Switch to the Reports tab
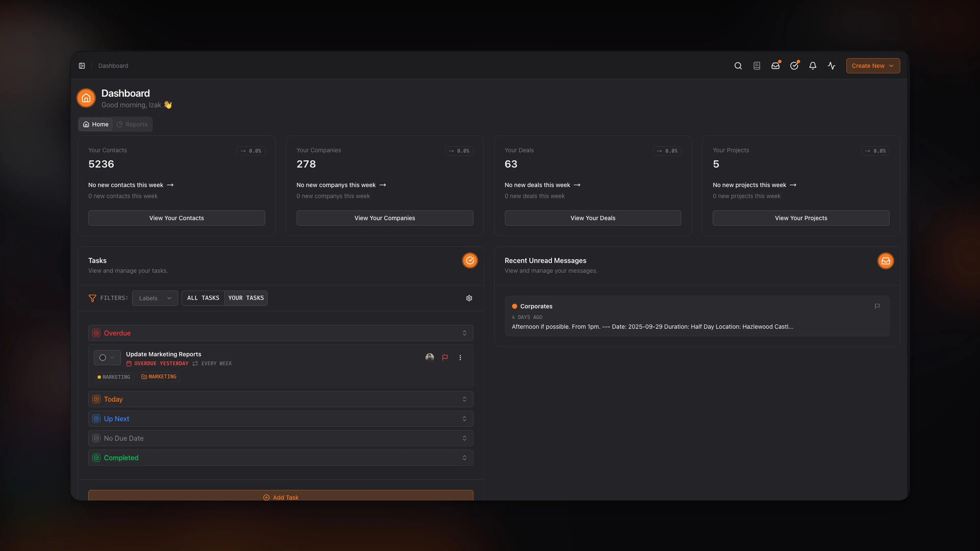 [x=132, y=125]
